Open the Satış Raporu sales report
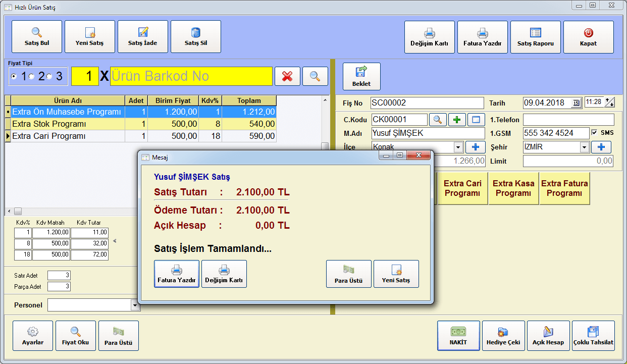 536,37
